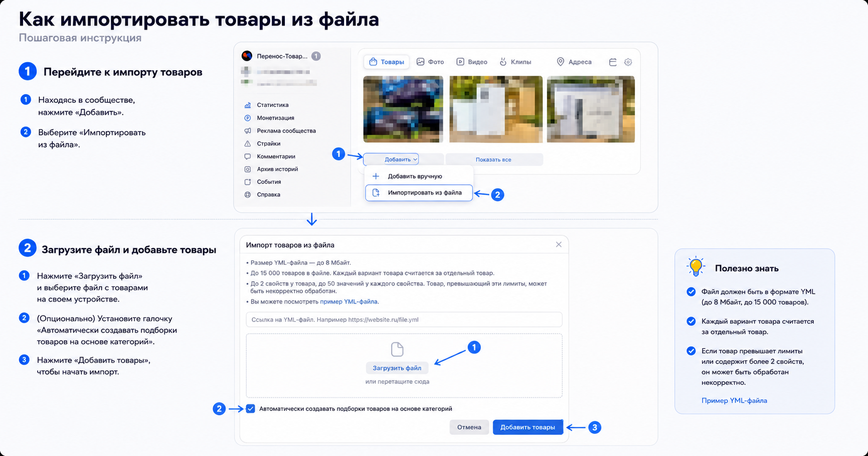Screen dimensions: 868x456
Task: Open Статистика in the sidebar
Action: (x=273, y=105)
